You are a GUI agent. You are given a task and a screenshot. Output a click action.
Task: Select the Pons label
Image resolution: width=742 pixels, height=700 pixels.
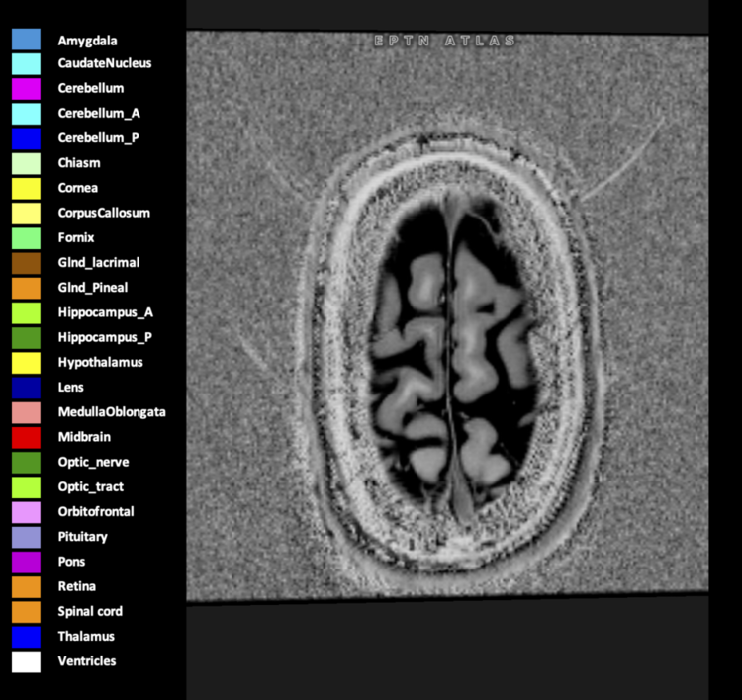point(71,562)
